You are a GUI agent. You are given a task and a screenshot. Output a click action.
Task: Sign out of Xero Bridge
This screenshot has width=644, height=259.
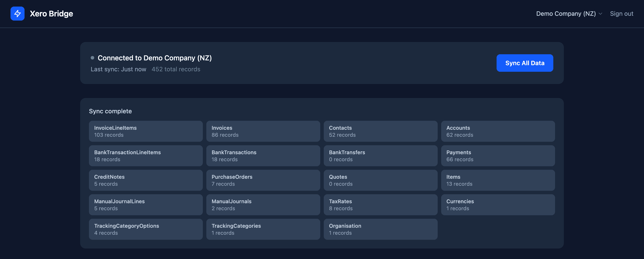click(621, 14)
